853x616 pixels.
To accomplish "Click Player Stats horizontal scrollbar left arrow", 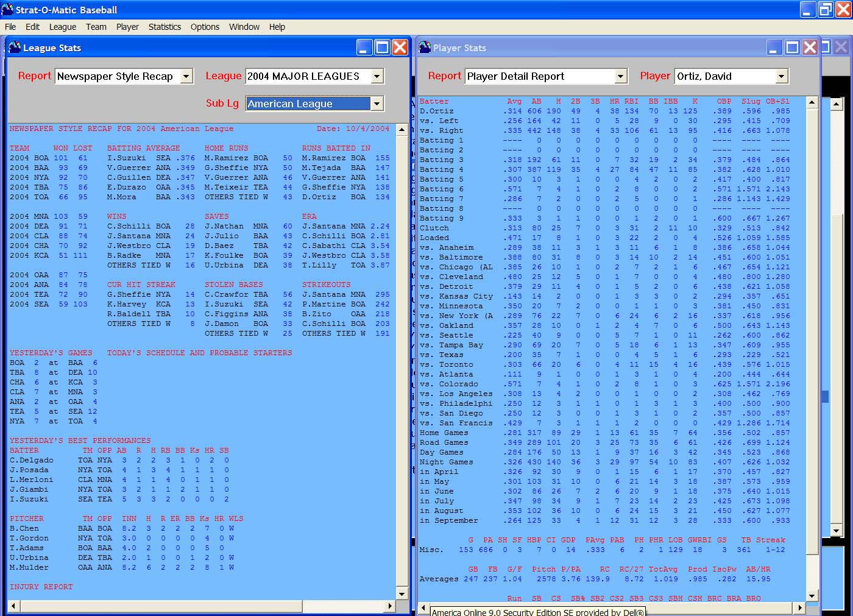I will click(x=423, y=607).
